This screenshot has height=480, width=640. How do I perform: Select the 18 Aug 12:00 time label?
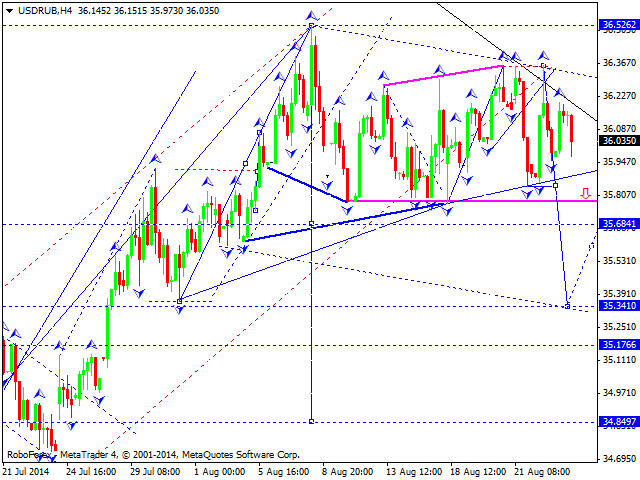point(478,472)
